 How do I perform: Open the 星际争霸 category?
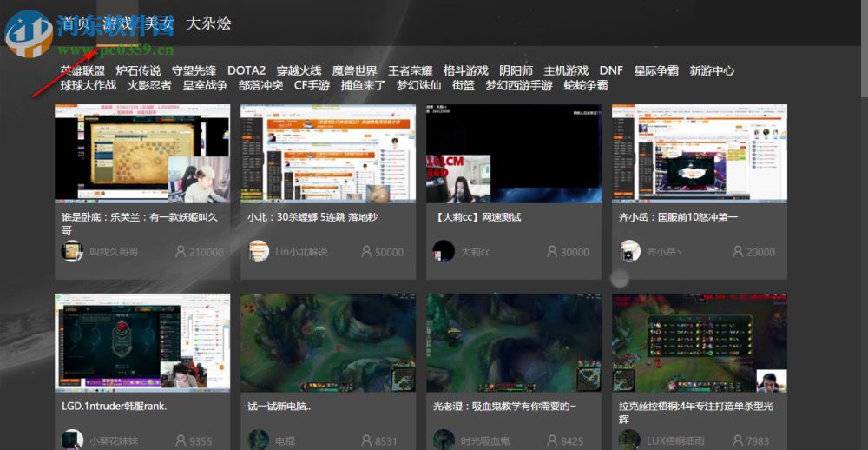pyautogui.click(x=656, y=71)
